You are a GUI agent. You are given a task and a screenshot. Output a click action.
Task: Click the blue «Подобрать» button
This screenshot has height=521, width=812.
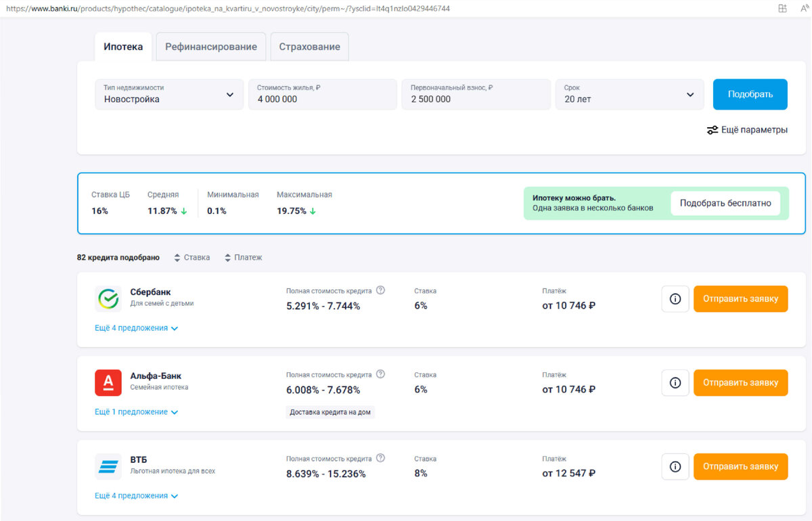click(750, 94)
